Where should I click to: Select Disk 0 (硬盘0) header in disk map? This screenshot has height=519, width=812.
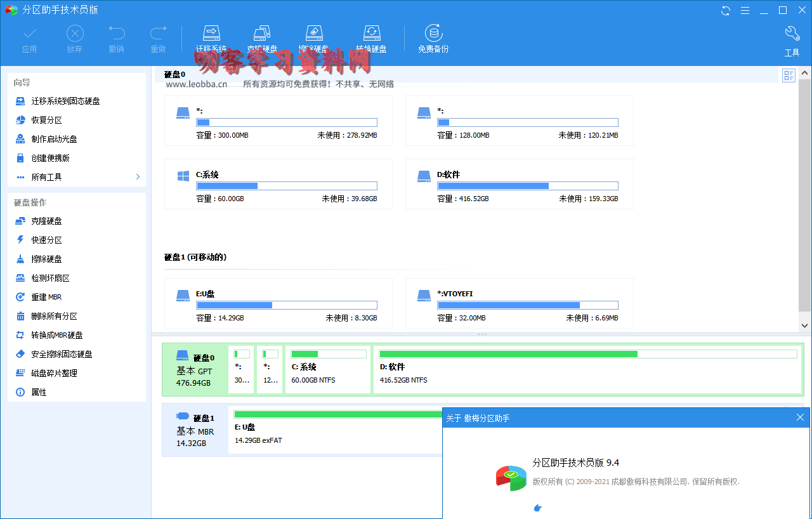(195, 369)
